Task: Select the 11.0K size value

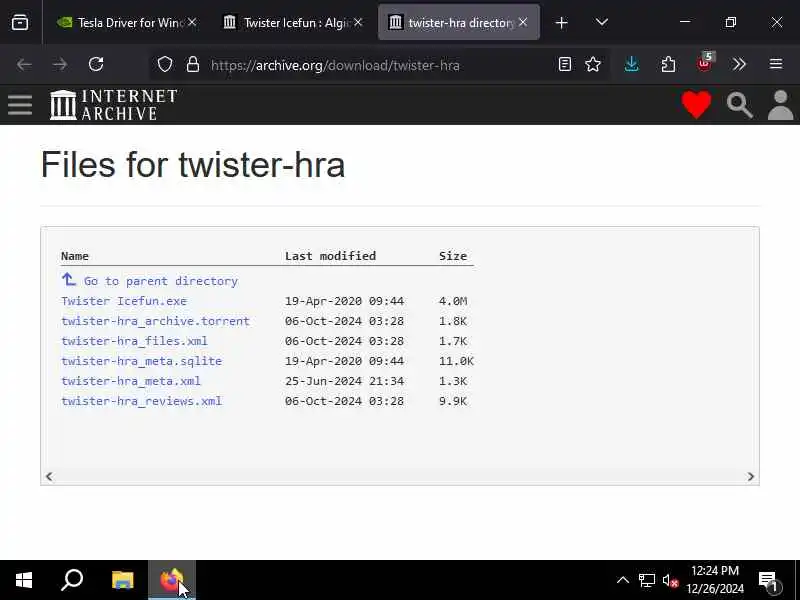Action: (x=456, y=361)
